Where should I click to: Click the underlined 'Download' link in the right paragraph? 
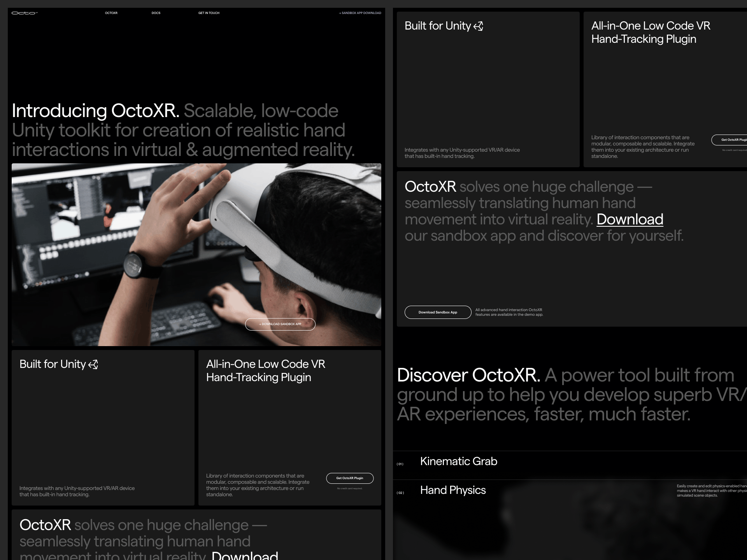pos(630,219)
